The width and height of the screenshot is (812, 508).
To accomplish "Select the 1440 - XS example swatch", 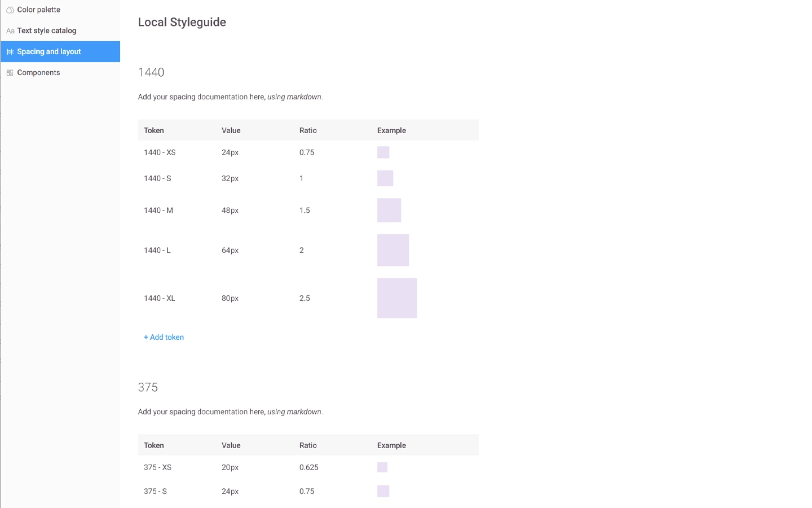I will (x=383, y=152).
